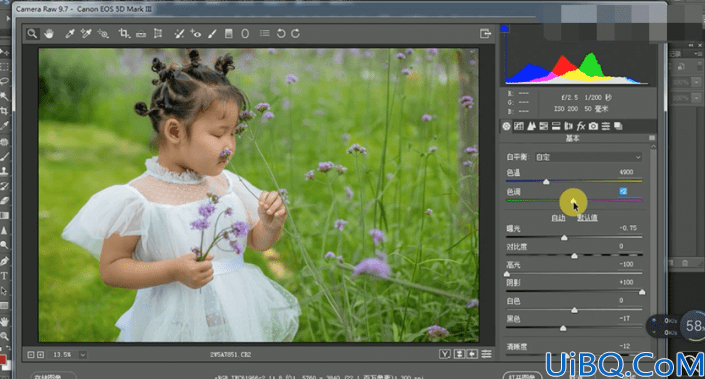705x379 pixels.
Task: Rotate image counterclockwise
Action: click(281, 34)
